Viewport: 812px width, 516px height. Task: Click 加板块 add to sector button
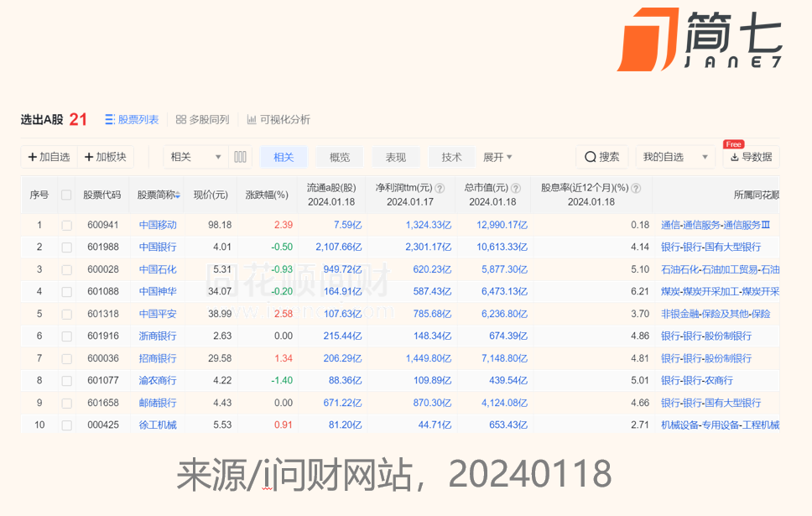point(106,157)
